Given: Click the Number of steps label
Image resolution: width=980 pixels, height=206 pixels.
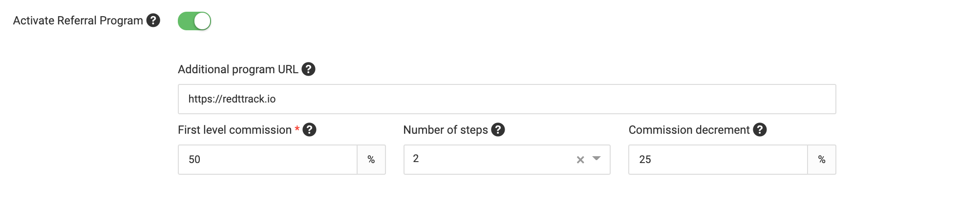Looking at the screenshot, I should click(446, 130).
